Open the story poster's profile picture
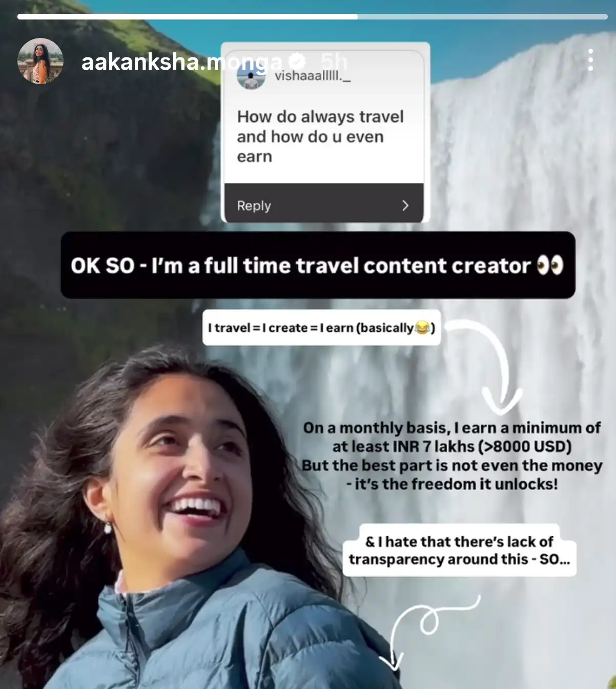616x689 pixels. 40,61
